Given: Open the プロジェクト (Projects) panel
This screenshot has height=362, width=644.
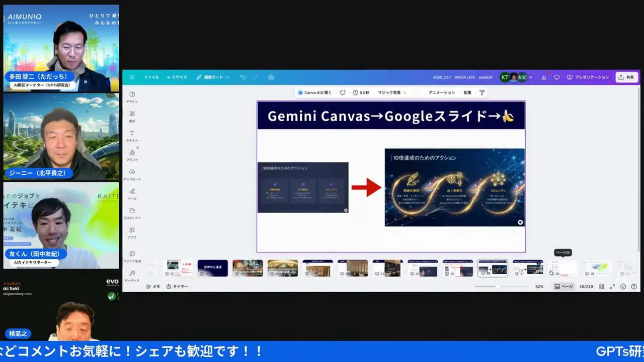Looking at the screenshot, I should click(x=132, y=214).
